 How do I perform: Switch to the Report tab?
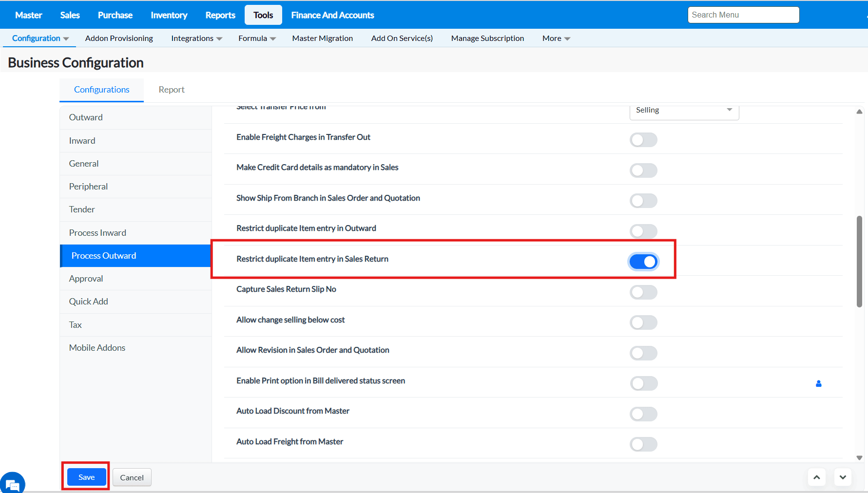172,90
